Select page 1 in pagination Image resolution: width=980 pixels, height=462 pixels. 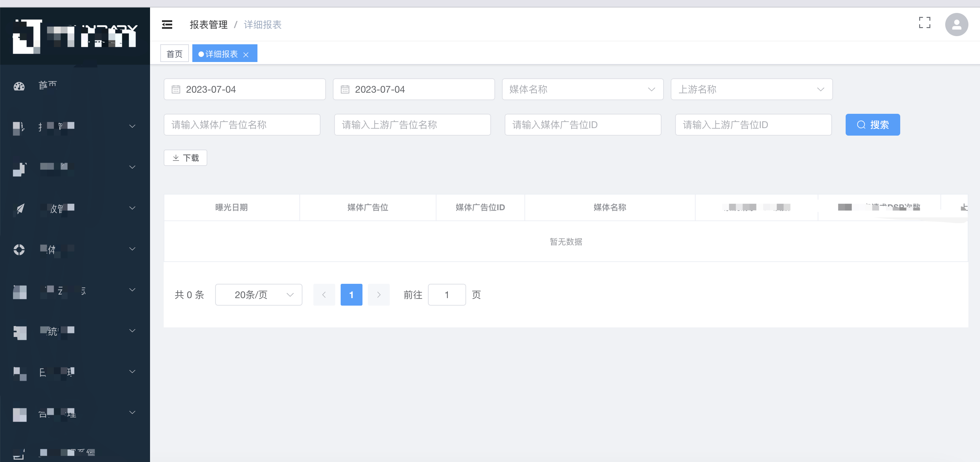[351, 295]
